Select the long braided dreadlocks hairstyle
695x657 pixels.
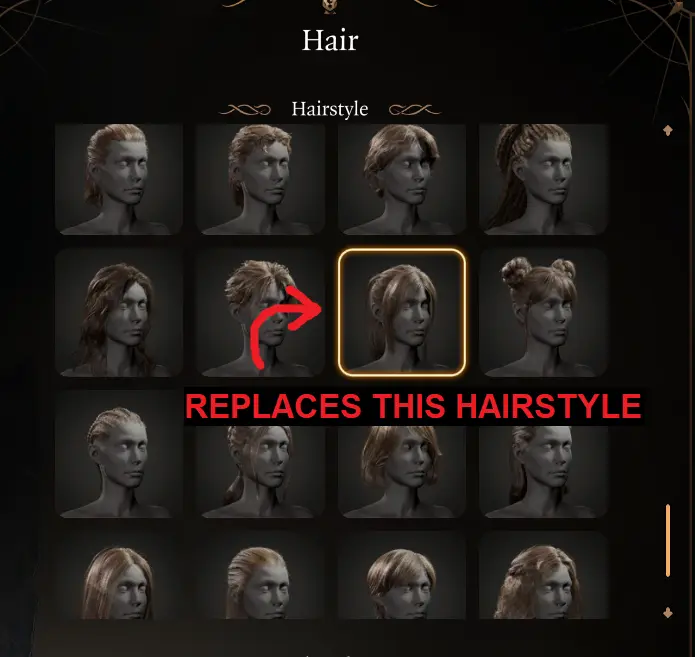click(x=543, y=179)
